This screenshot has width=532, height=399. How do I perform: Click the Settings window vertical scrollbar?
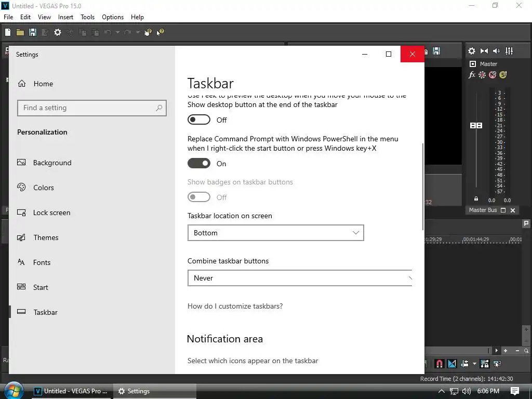423,187
